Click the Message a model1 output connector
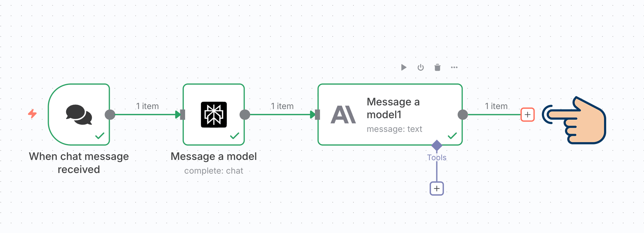This screenshot has height=233, width=644. point(463,115)
